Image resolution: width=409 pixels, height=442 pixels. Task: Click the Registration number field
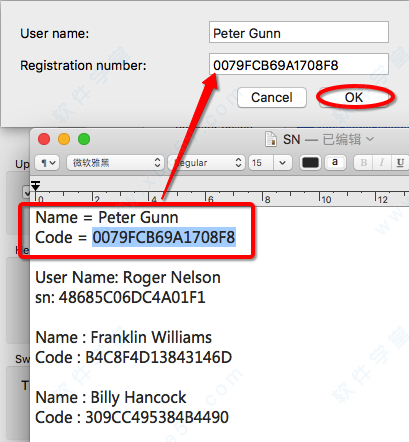pos(299,64)
